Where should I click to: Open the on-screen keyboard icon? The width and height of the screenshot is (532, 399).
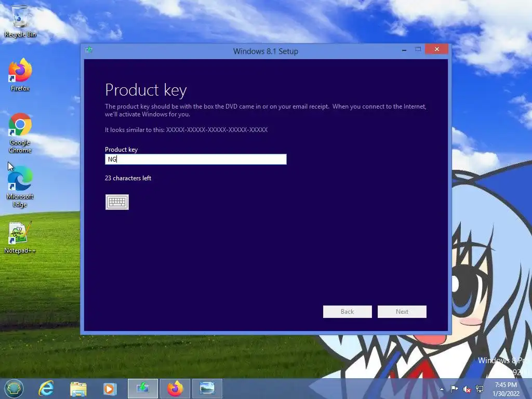point(117,202)
